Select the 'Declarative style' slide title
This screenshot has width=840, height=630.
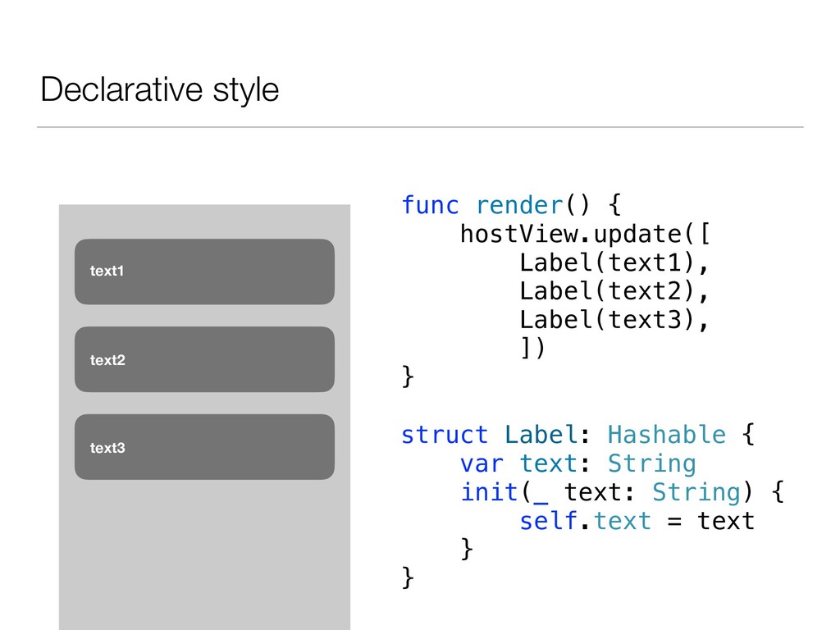(160, 89)
